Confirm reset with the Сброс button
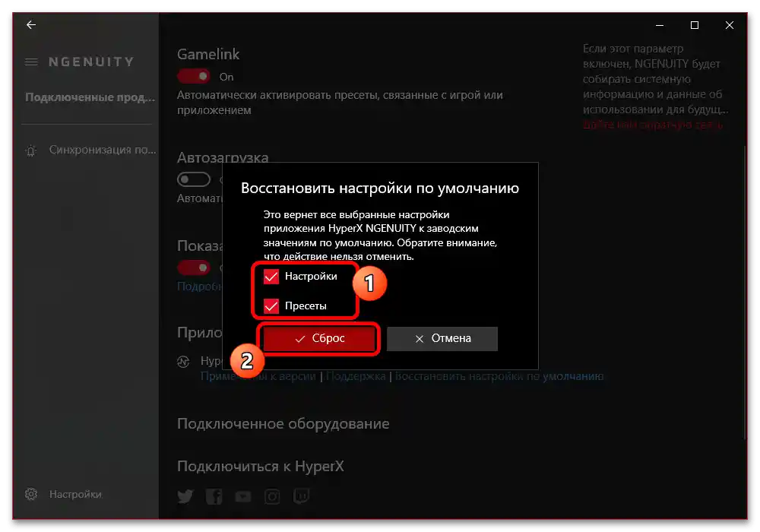 [319, 338]
